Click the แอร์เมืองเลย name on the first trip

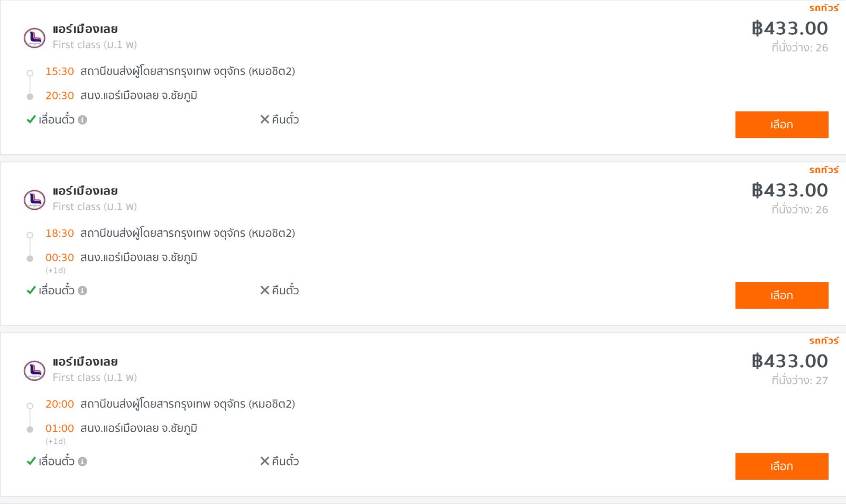pos(85,29)
